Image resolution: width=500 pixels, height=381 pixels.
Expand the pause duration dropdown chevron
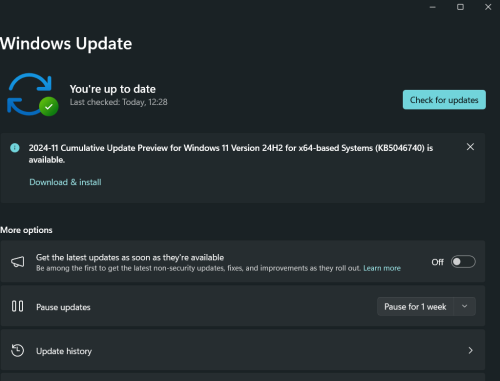(x=464, y=306)
